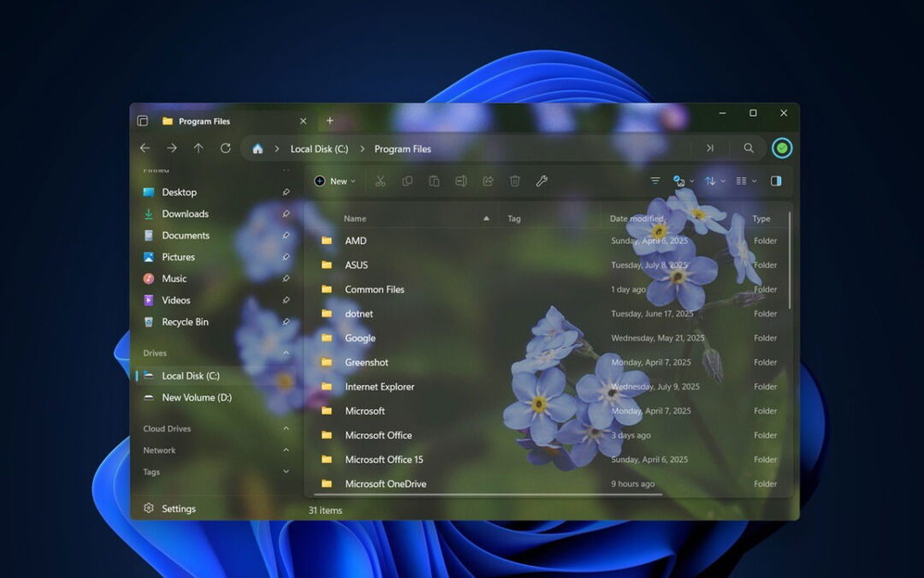
Task: Select Local Disk (C:) in breadcrumb path
Action: click(x=319, y=149)
